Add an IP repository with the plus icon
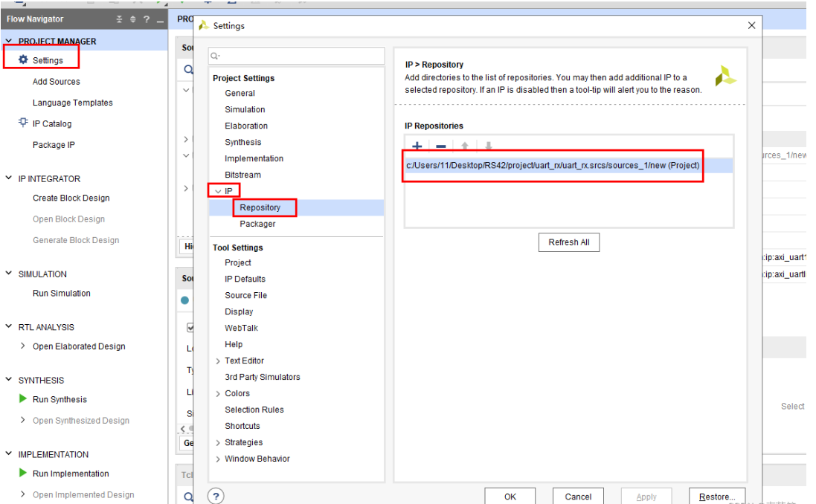Viewport: 816px width, 504px height. pos(417,146)
